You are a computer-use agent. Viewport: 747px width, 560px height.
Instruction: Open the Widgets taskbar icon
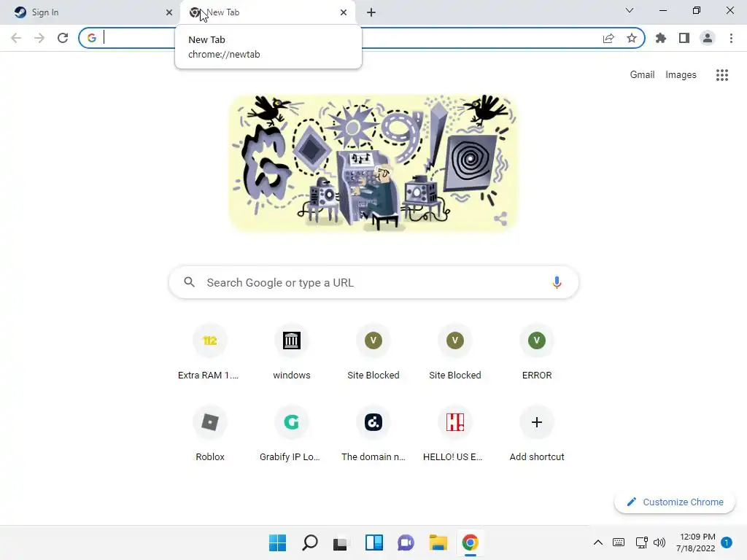(374, 542)
